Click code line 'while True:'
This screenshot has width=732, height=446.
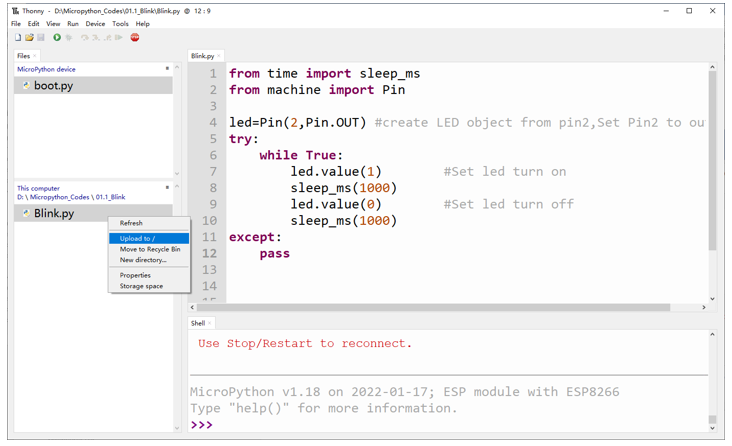click(x=301, y=155)
